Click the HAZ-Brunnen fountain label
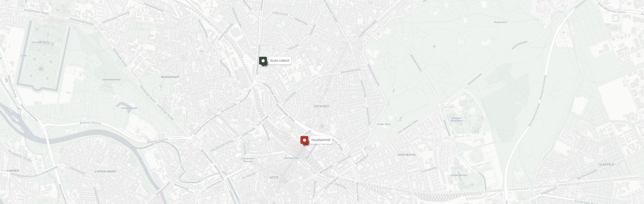The image size is (644, 204). pos(291,158)
